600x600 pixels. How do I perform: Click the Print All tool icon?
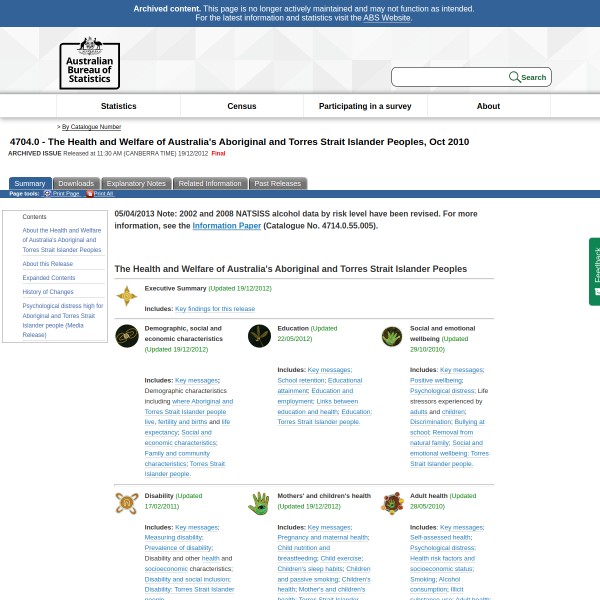point(90,194)
